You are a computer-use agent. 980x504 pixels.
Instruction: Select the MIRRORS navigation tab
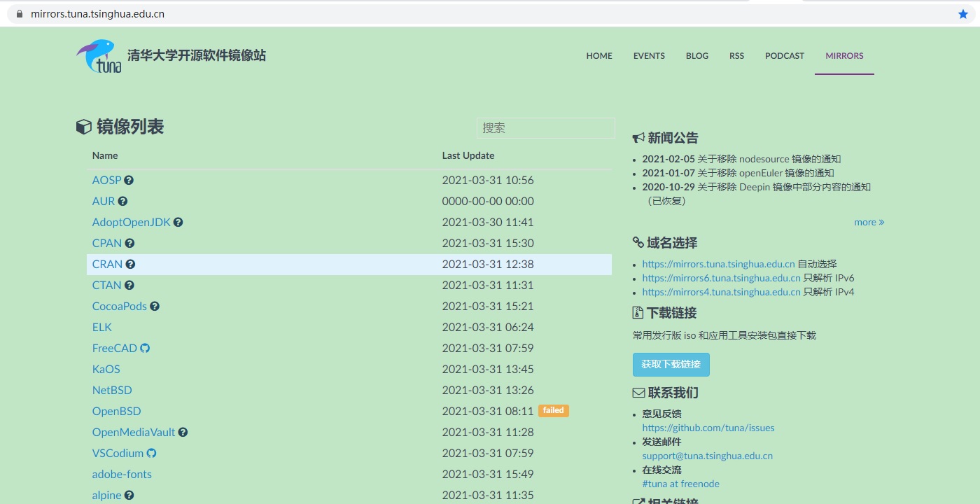click(844, 55)
